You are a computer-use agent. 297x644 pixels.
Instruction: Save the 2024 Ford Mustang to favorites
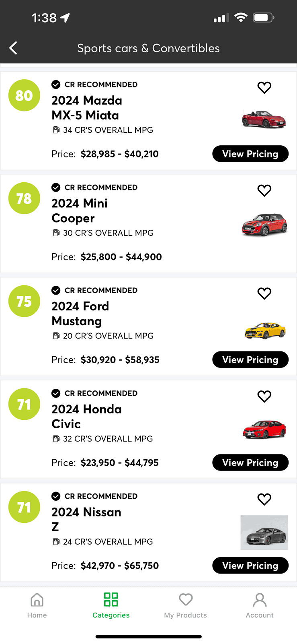(x=264, y=294)
